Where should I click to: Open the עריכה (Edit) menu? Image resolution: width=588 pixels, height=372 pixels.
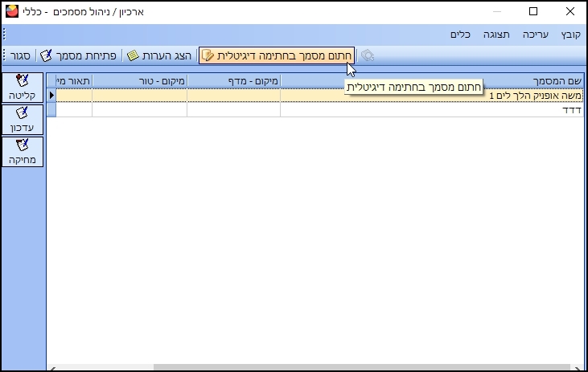(535, 35)
